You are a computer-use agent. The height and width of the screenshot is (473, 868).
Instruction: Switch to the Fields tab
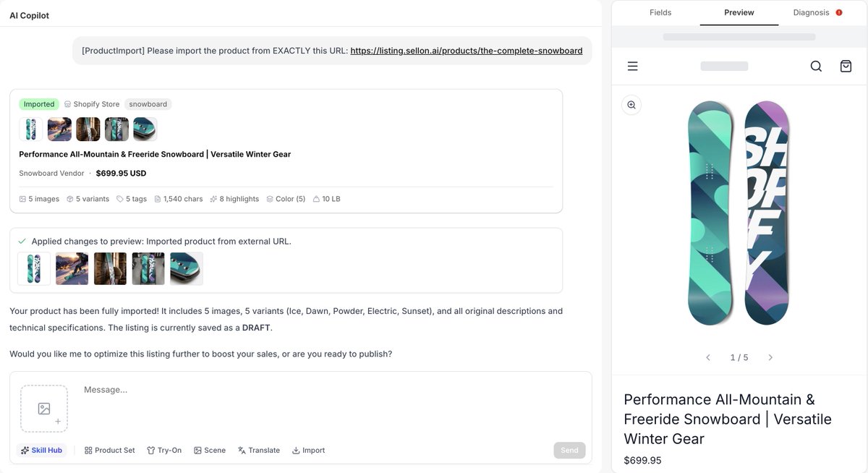click(660, 12)
